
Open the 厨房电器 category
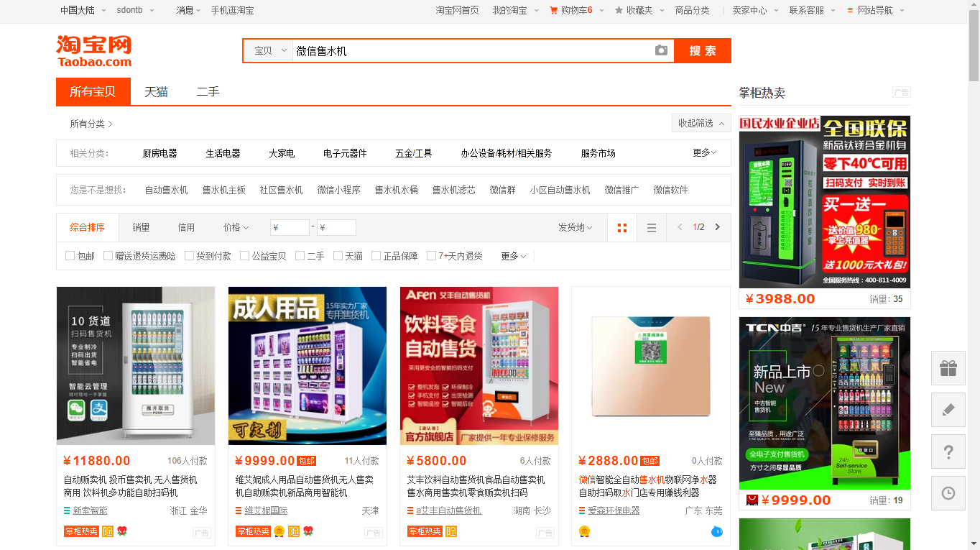click(x=160, y=153)
